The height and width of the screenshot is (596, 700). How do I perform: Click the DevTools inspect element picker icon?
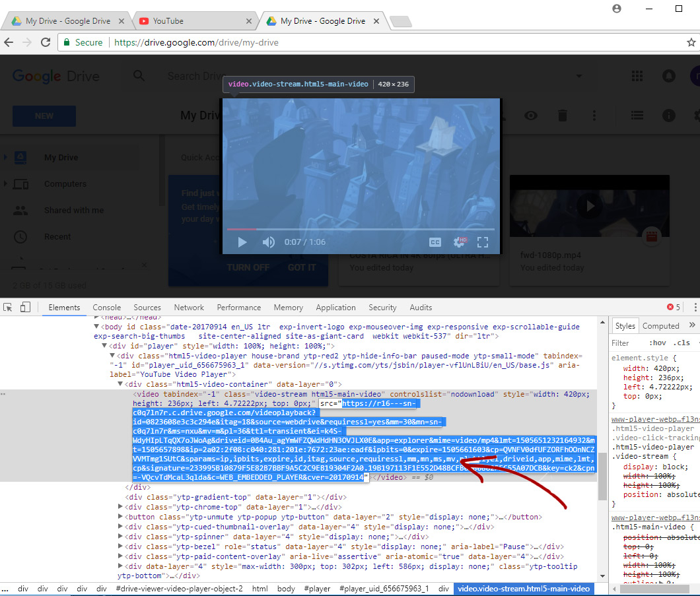click(x=9, y=307)
